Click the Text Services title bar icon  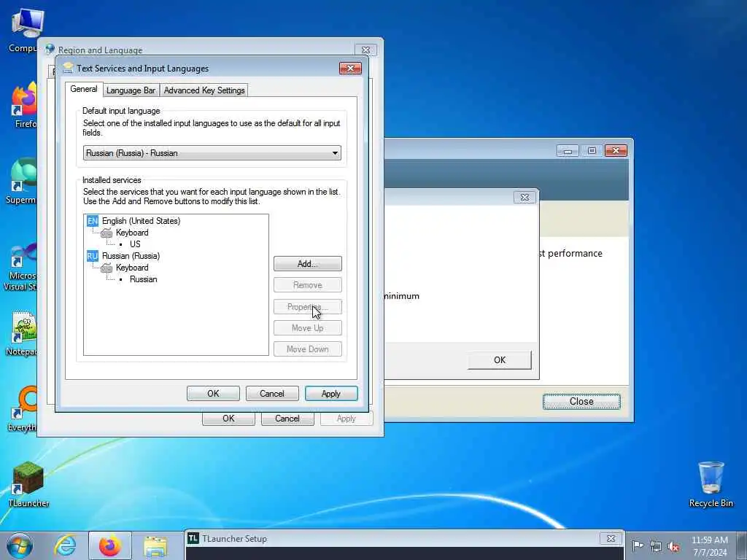pos(68,68)
